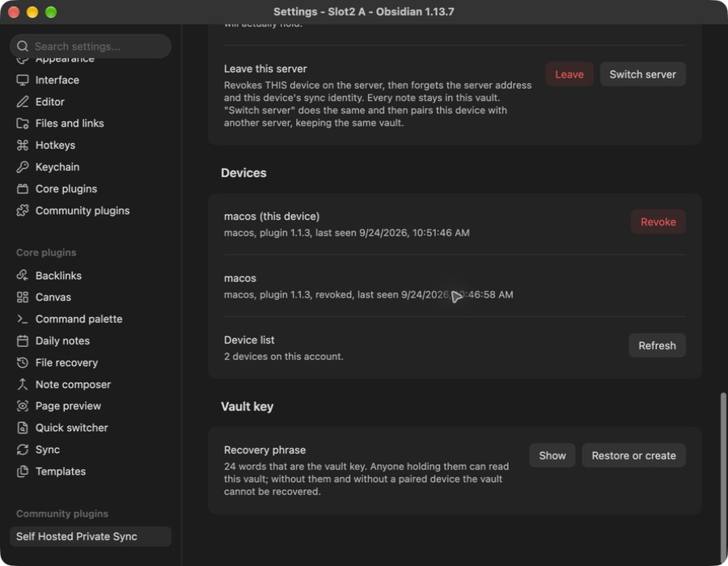Open Quick switcher settings
Viewport: 728px width, 566px height.
pyautogui.click(x=91, y=428)
